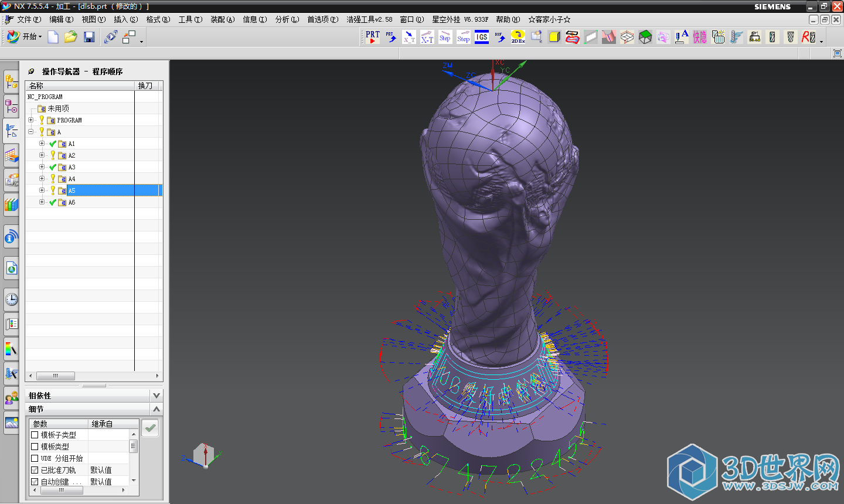Open the system materials color sidebar tab

(11, 349)
